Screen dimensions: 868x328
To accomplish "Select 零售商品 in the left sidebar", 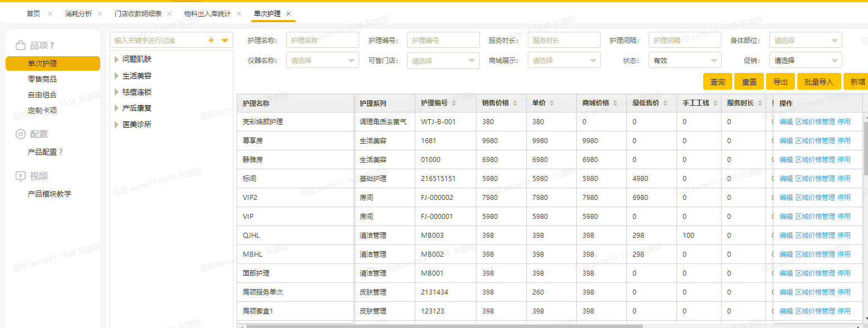I will click(x=42, y=79).
